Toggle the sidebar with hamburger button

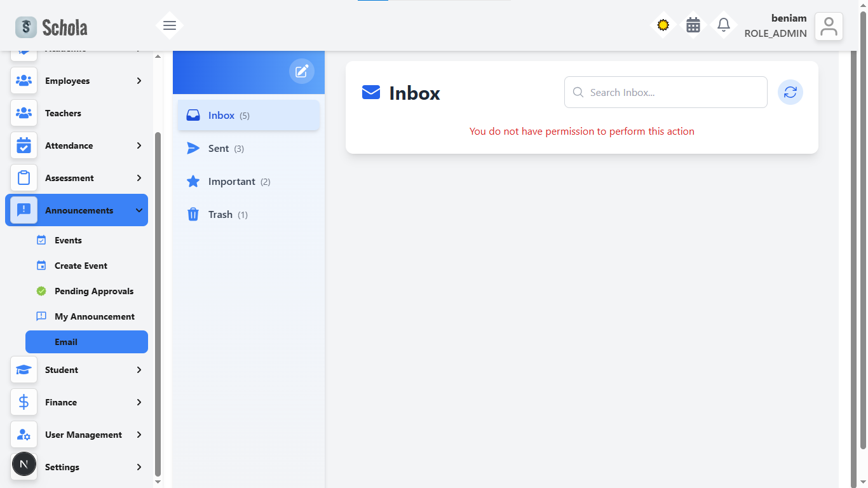click(169, 25)
